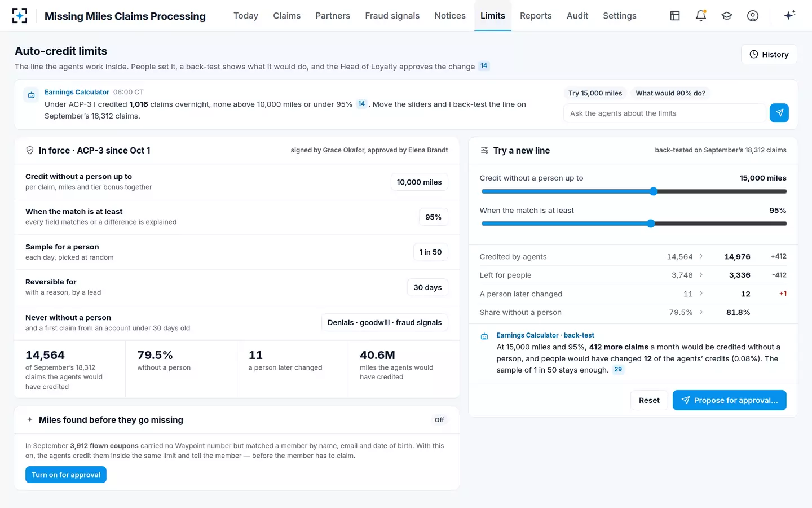The image size is (812, 508).
Task: Expand the Credited by agents row chevron
Action: click(x=701, y=256)
